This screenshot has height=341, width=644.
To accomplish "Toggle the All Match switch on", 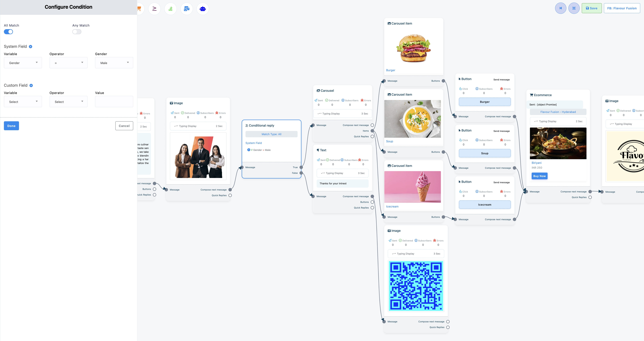I will tap(9, 32).
